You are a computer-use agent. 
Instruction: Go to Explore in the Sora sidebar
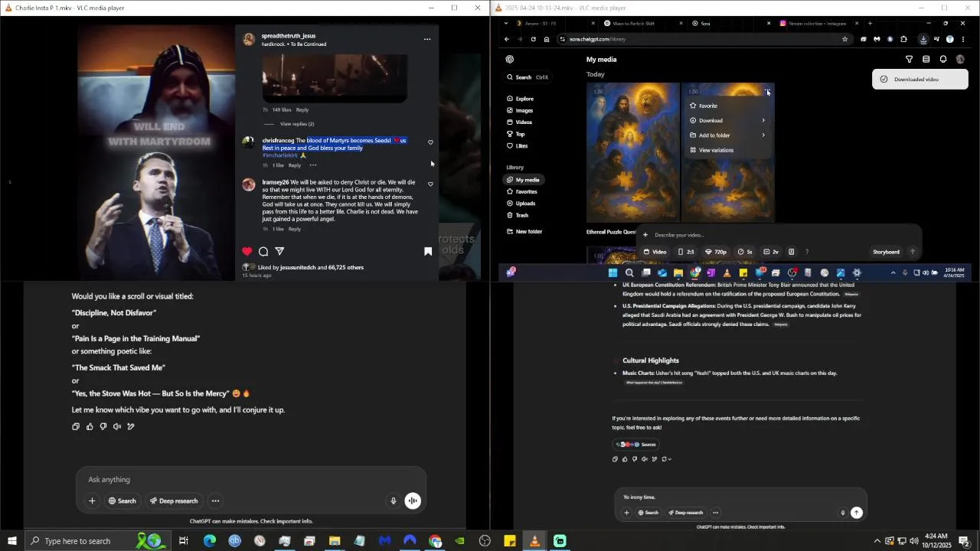tap(521, 99)
